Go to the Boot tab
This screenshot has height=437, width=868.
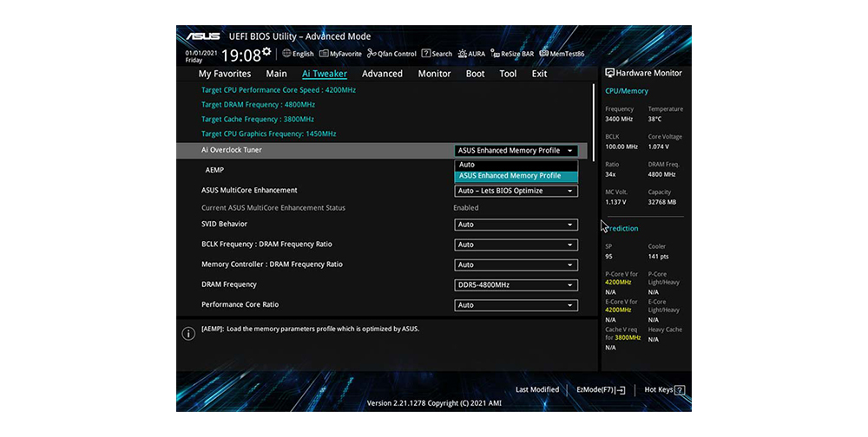(475, 74)
